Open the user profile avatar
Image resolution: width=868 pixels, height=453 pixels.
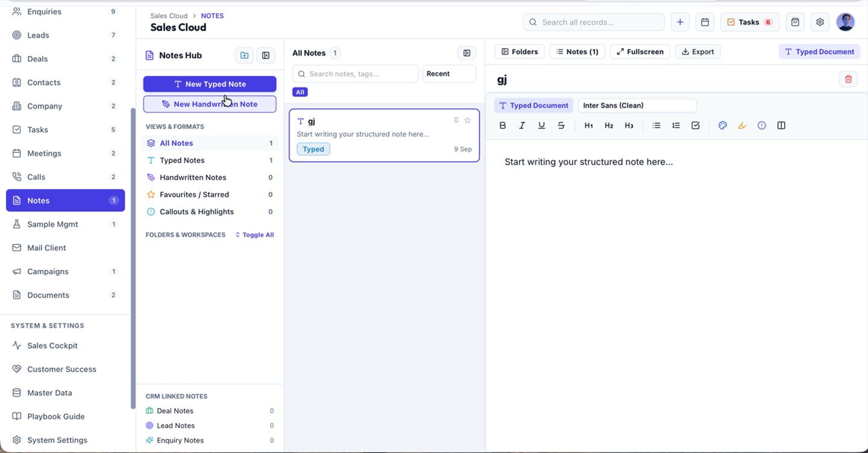[846, 22]
